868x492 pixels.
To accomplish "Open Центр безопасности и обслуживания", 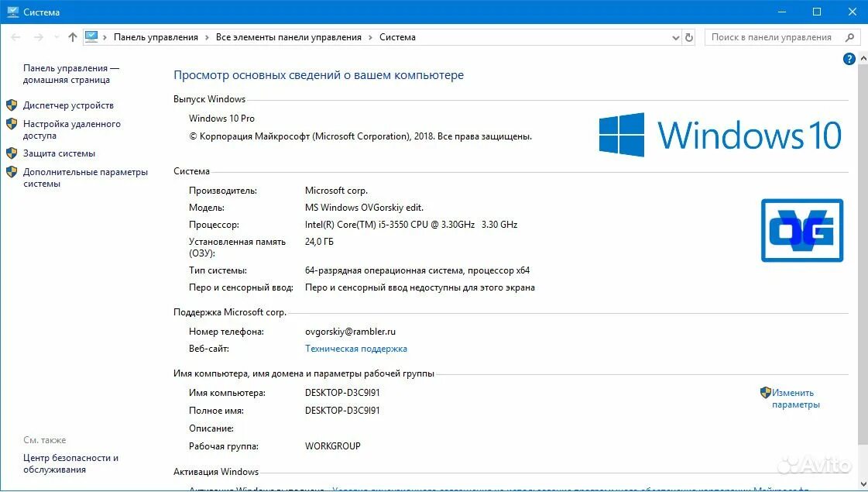I will pos(71,464).
